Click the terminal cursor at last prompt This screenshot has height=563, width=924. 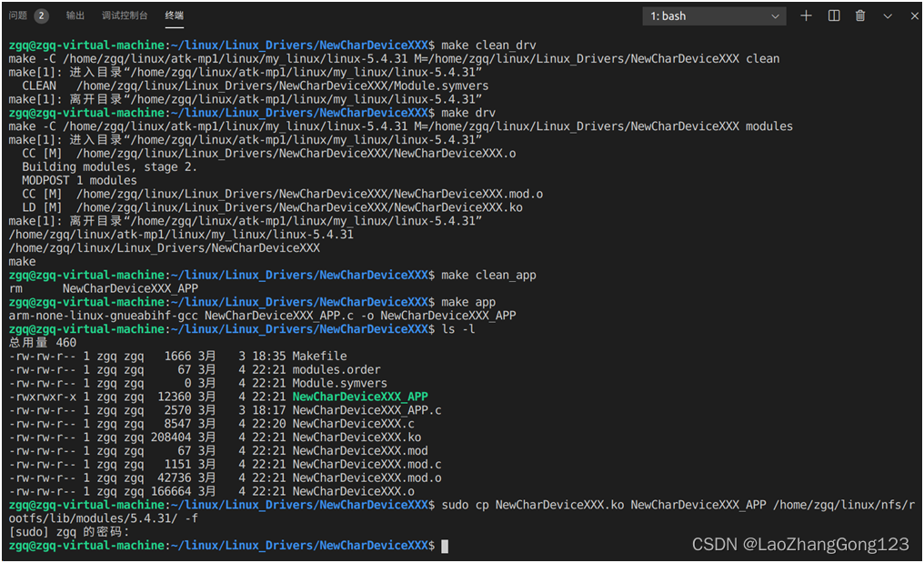pos(444,546)
